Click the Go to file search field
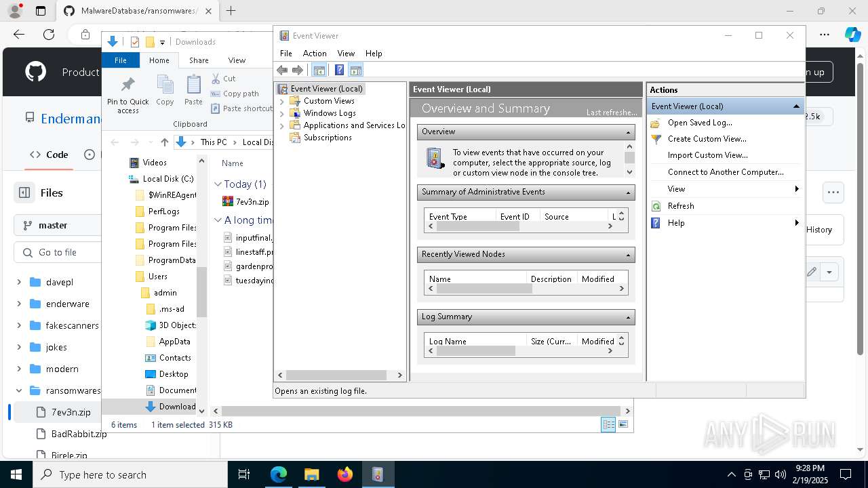The image size is (868, 488). coord(58,252)
